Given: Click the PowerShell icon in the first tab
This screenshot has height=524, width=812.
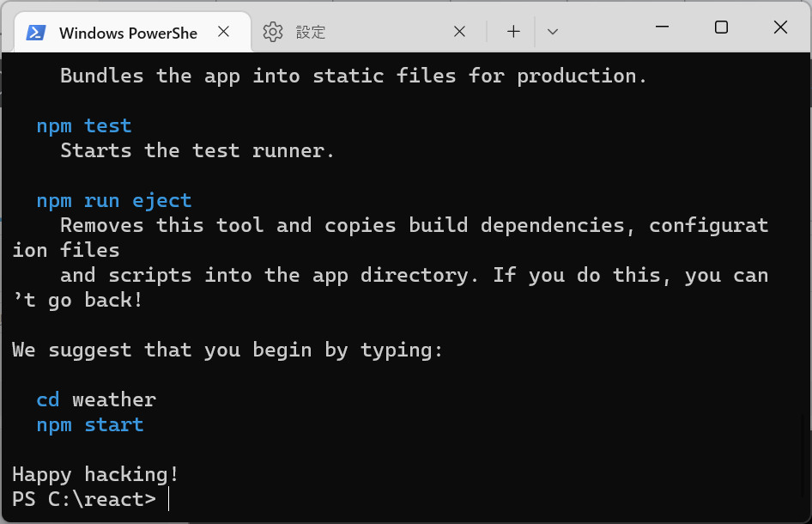Looking at the screenshot, I should tap(36, 33).
